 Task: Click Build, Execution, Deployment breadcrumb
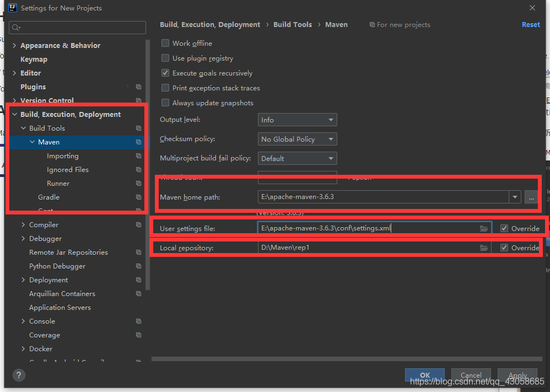coord(210,25)
